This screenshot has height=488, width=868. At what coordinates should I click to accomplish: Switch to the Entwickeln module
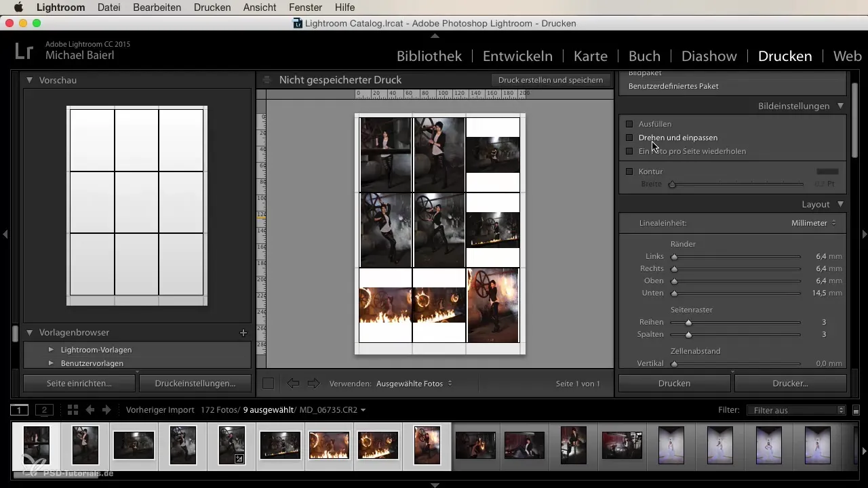coord(517,56)
